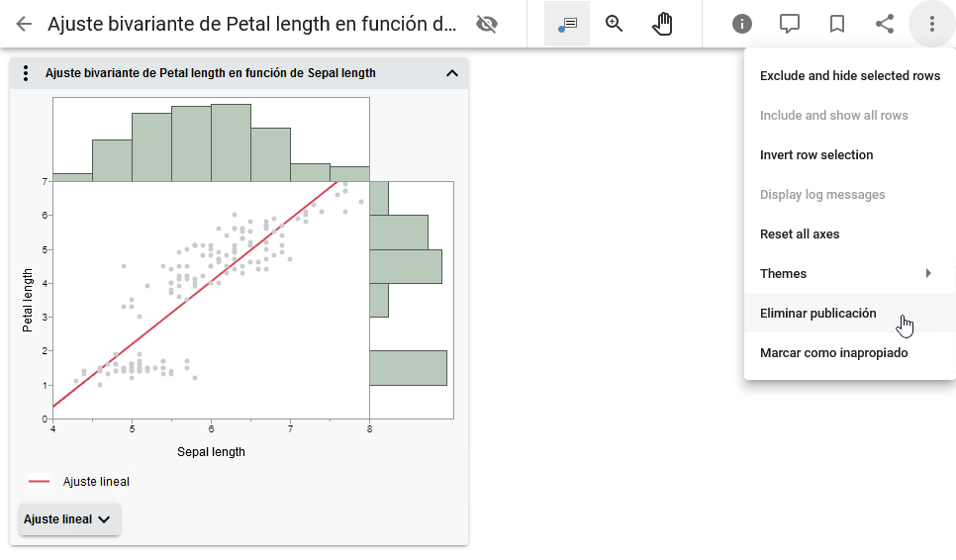Toggle the hidden visibility eye icon
The width and height of the screenshot is (956, 560).
pos(486,24)
